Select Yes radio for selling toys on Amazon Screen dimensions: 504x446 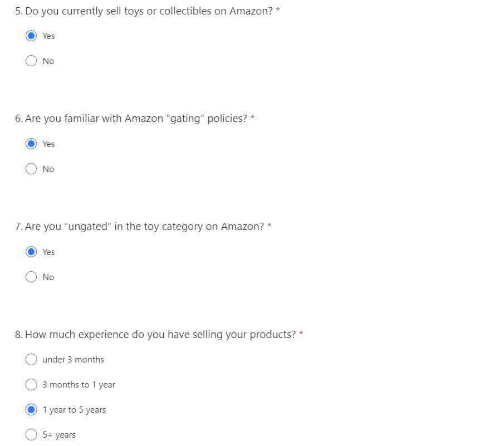[x=31, y=36]
